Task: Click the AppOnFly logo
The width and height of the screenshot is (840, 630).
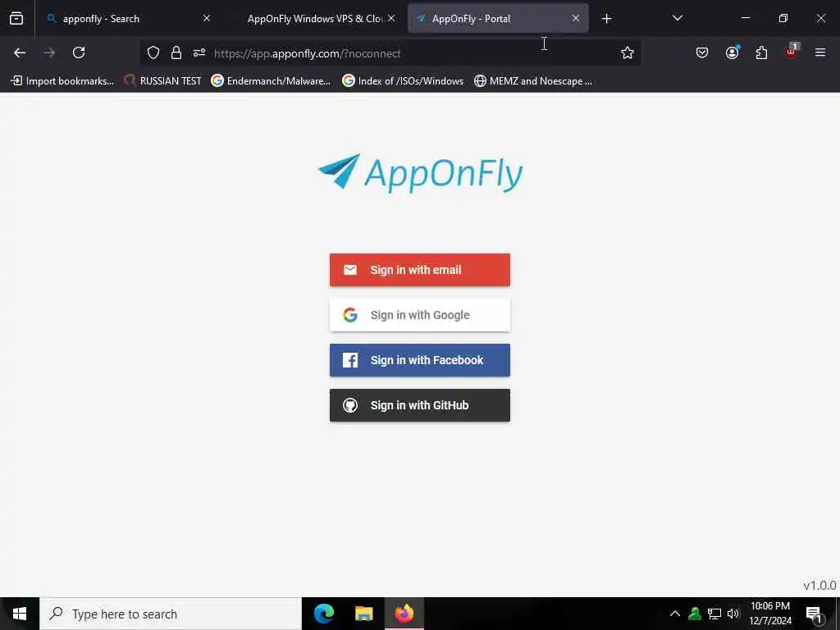Action: pyautogui.click(x=420, y=172)
